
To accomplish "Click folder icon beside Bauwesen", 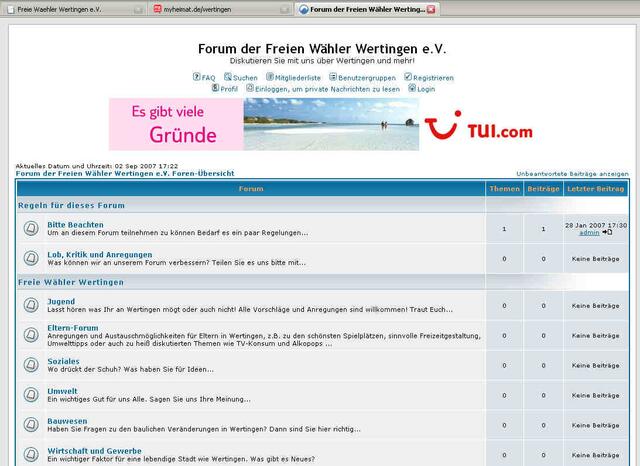I will [31, 424].
